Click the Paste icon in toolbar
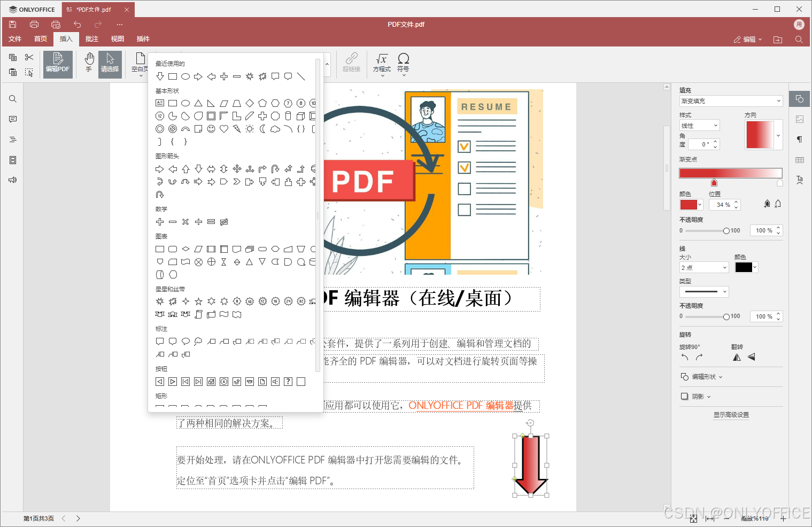 pyautogui.click(x=13, y=72)
